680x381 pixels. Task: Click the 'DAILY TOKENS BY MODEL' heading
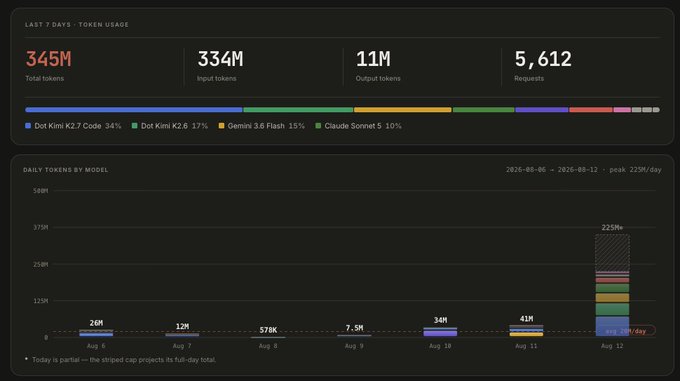[x=65, y=170]
